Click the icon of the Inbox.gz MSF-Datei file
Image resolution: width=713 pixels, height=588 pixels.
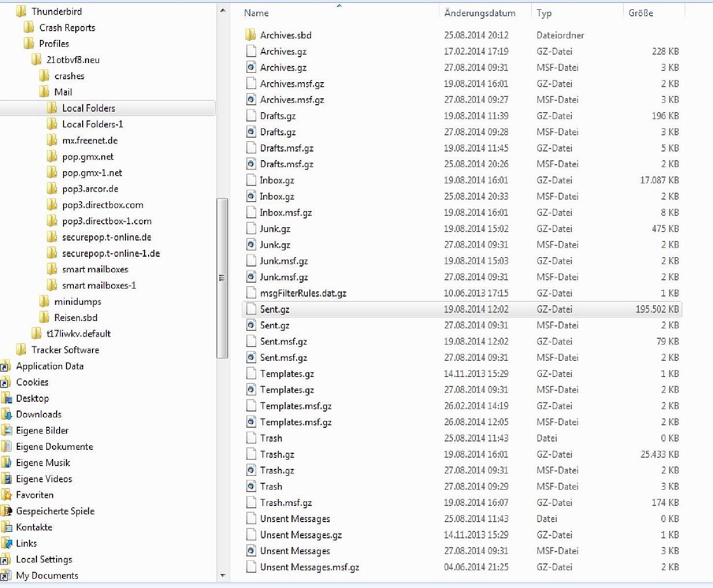[x=251, y=197]
